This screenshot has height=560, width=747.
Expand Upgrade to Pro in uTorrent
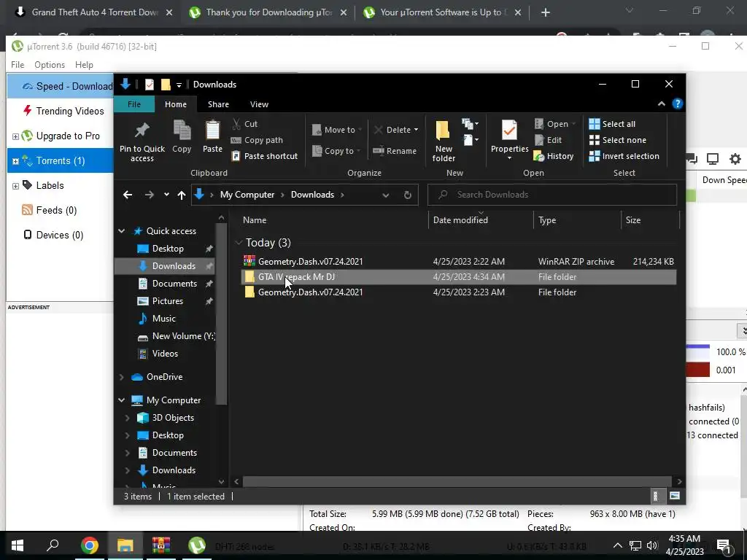[15, 136]
